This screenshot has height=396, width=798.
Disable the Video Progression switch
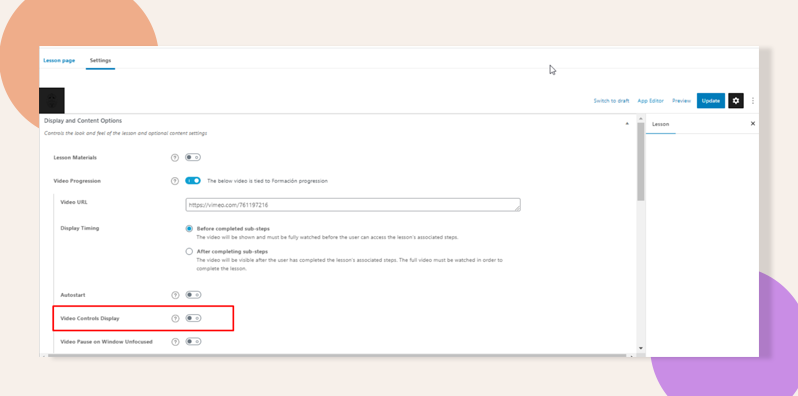coord(193,181)
